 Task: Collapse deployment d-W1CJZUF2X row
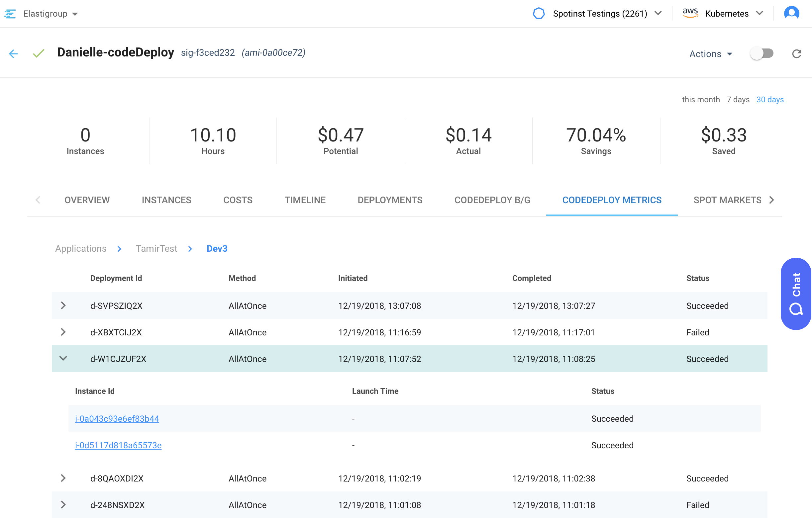pyautogui.click(x=63, y=358)
